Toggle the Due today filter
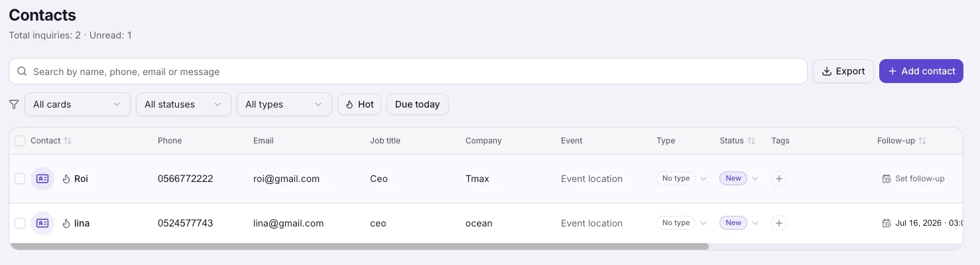This screenshot has height=265, width=980. [x=418, y=104]
